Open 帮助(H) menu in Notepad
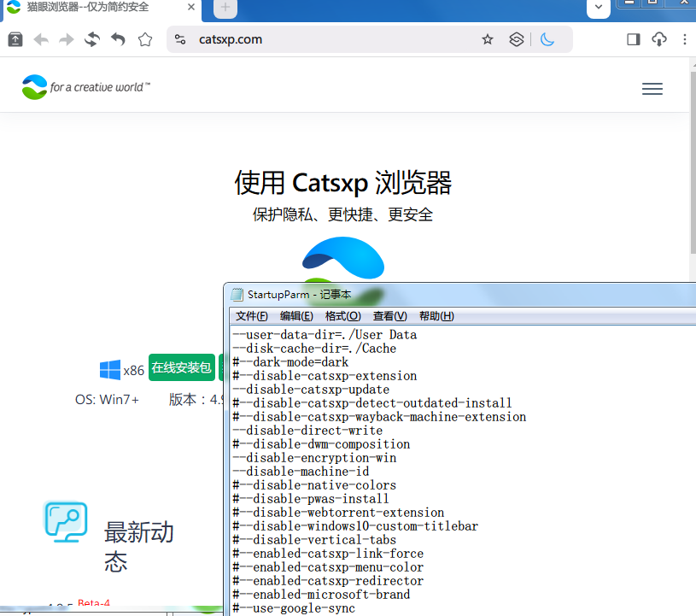696x616 pixels. click(436, 316)
